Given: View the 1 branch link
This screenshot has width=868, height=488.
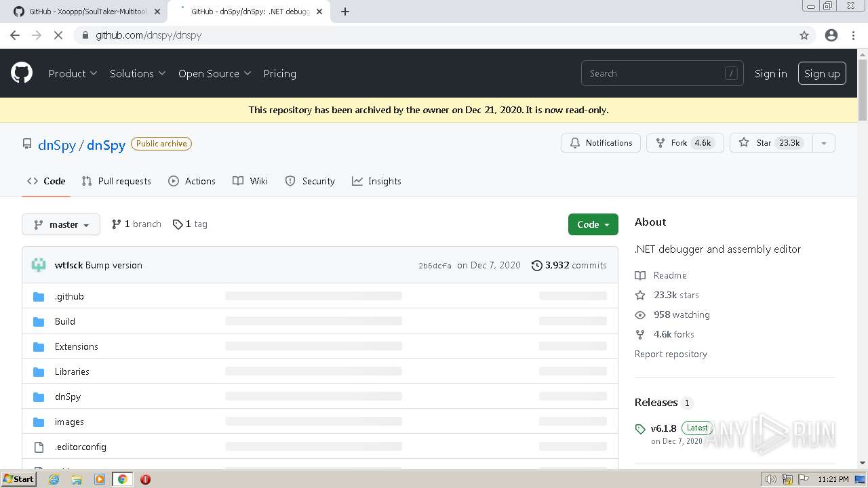Looking at the screenshot, I should click(136, 224).
